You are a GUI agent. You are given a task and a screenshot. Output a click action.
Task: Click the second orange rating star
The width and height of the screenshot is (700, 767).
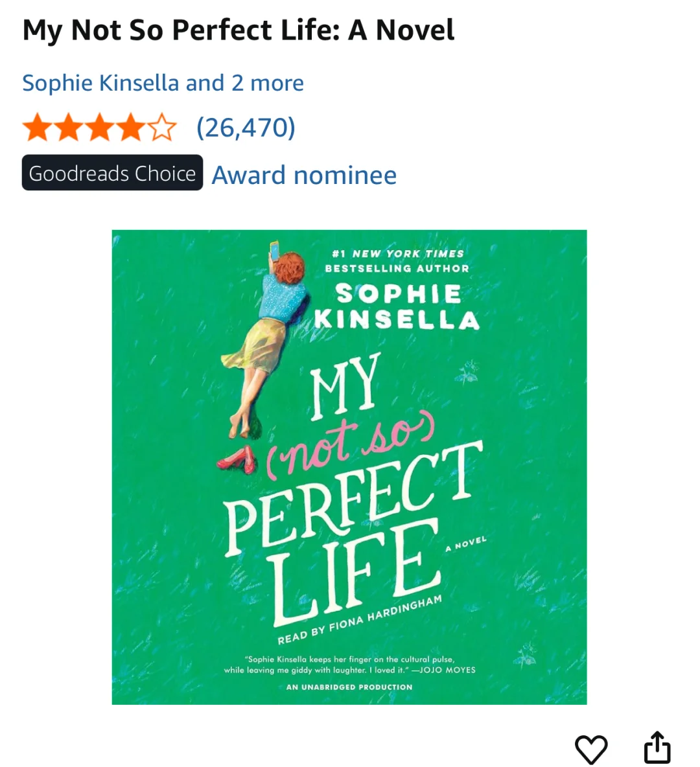[x=67, y=128]
